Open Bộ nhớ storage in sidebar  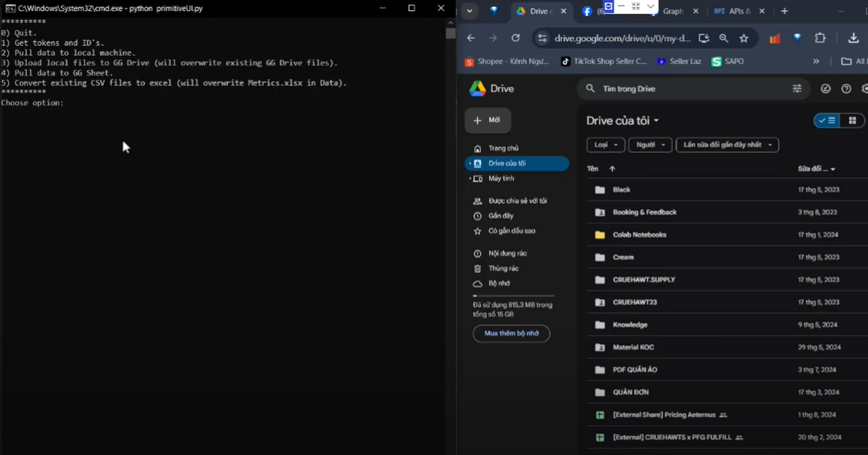point(499,283)
